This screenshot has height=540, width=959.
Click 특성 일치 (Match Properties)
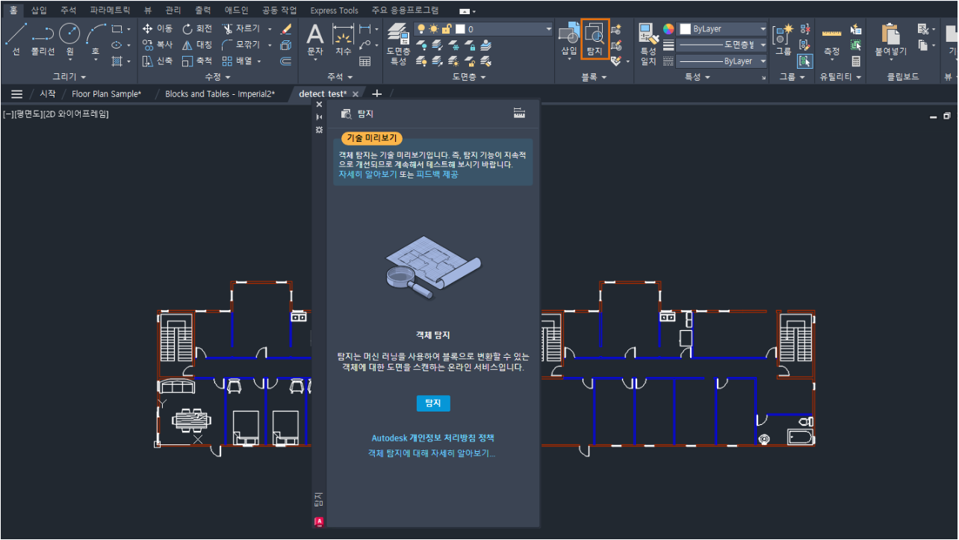[x=648, y=44]
